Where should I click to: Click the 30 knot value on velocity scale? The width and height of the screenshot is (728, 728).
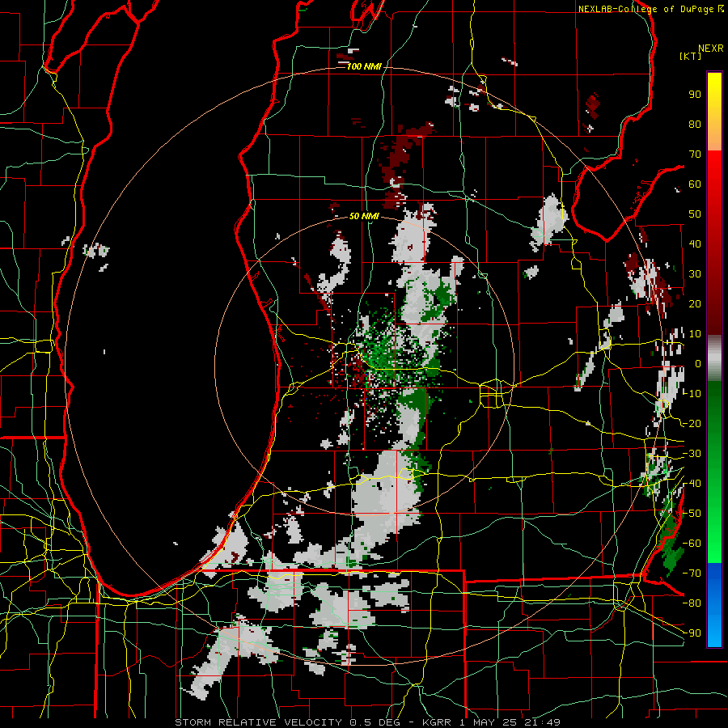tap(695, 274)
